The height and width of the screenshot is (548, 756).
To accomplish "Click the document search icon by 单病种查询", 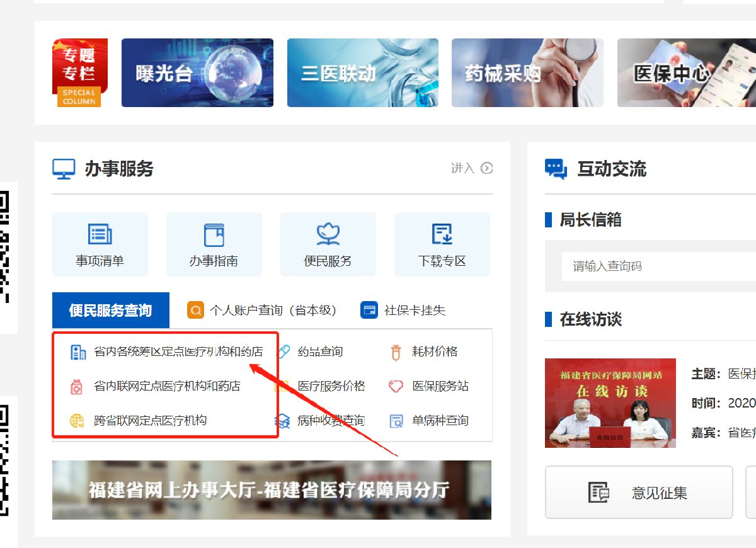I will click(x=396, y=421).
